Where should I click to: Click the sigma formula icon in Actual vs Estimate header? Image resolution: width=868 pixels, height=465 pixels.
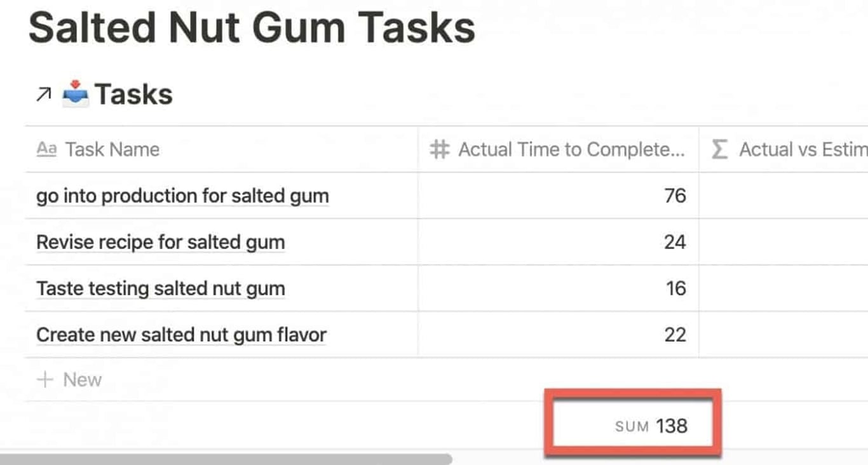(719, 150)
